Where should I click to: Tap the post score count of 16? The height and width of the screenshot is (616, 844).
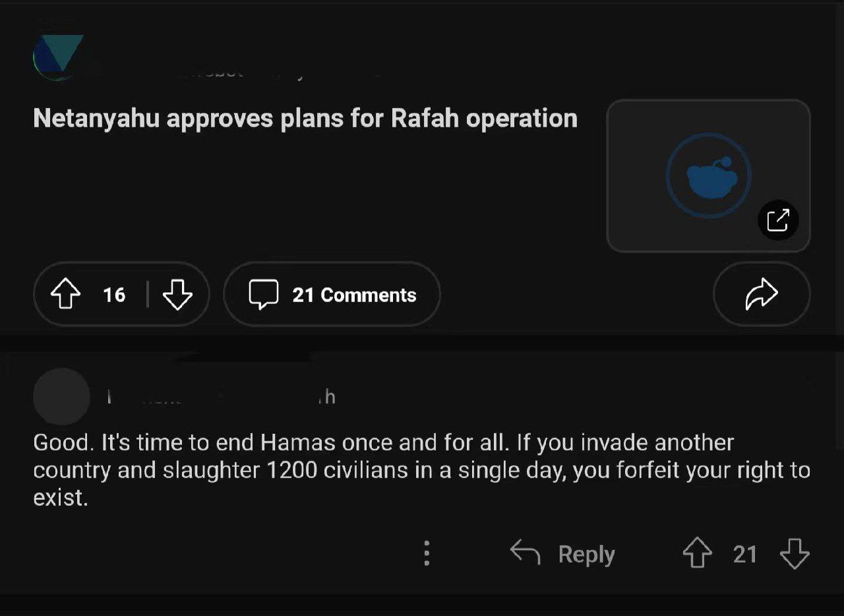coord(114,294)
